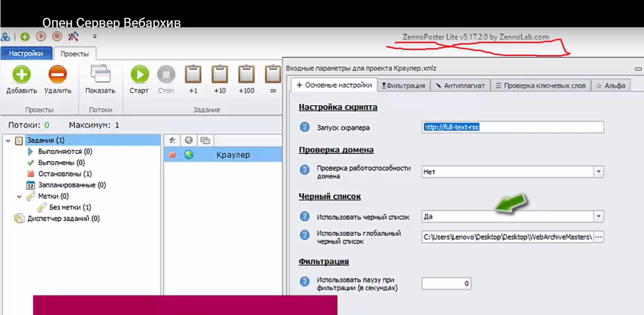
Task: Collapse the Задания tree node
Action: point(8,141)
